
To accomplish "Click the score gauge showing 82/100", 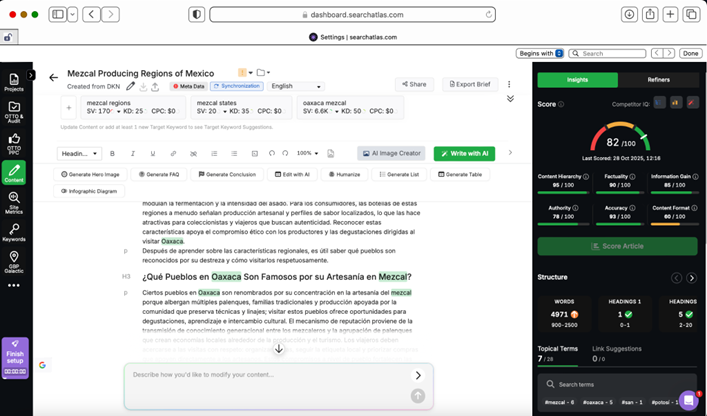I will [620, 137].
